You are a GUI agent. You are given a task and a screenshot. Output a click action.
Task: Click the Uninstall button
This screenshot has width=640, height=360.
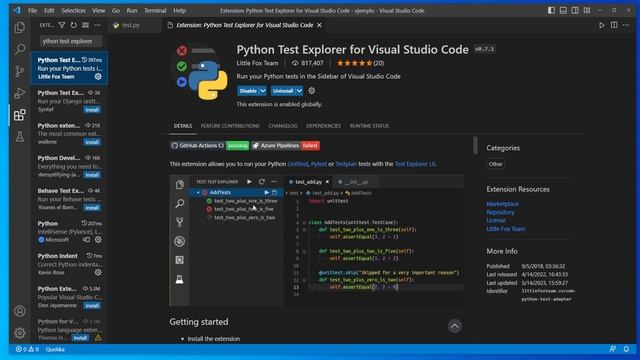[283, 91]
